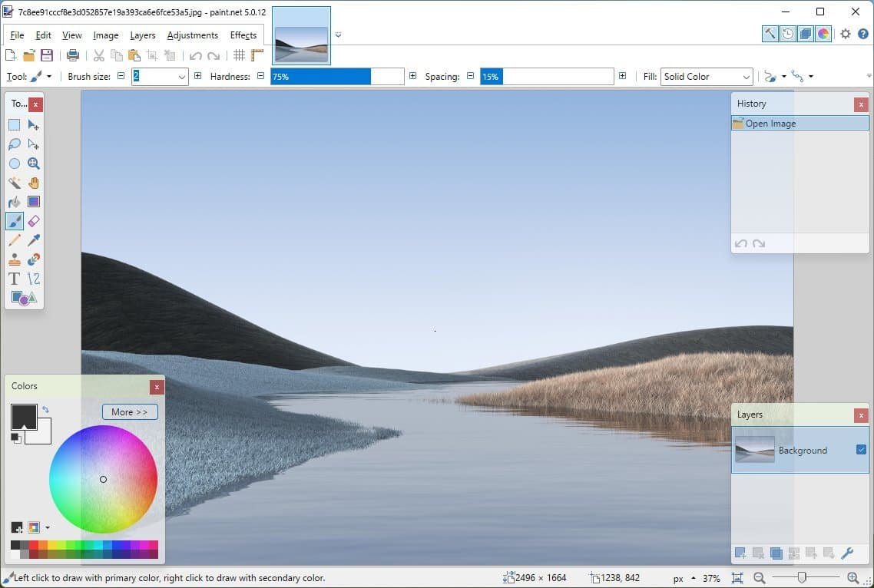Click the More button in Colors panel
This screenshot has height=588, width=874.
(130, 411)
